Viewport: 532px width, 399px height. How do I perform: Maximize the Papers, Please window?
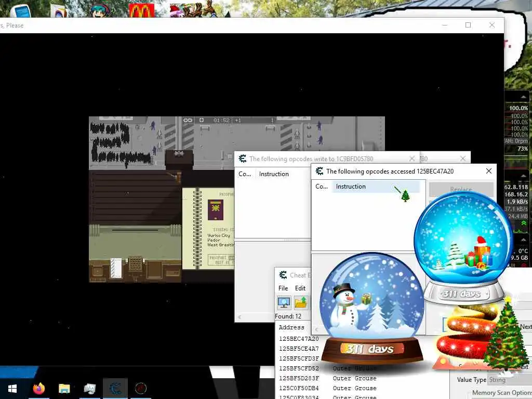coord(468,25)
